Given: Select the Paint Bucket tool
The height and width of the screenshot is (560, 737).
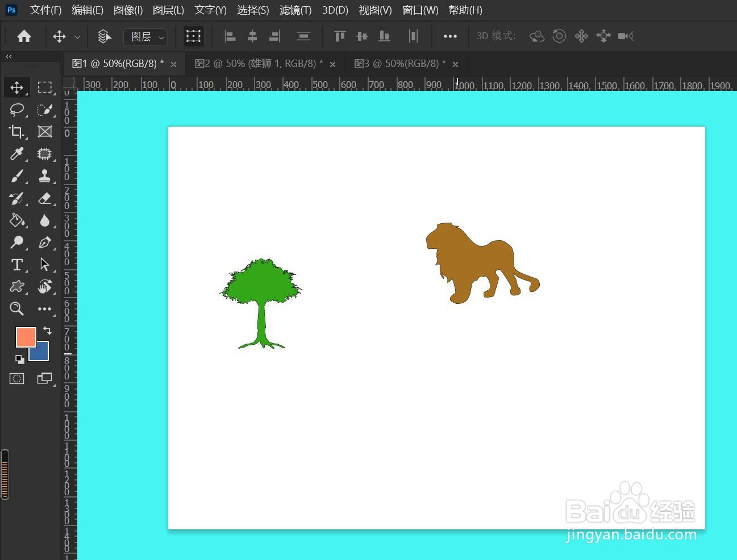Looking at the screenshot, I should (16, 220).
